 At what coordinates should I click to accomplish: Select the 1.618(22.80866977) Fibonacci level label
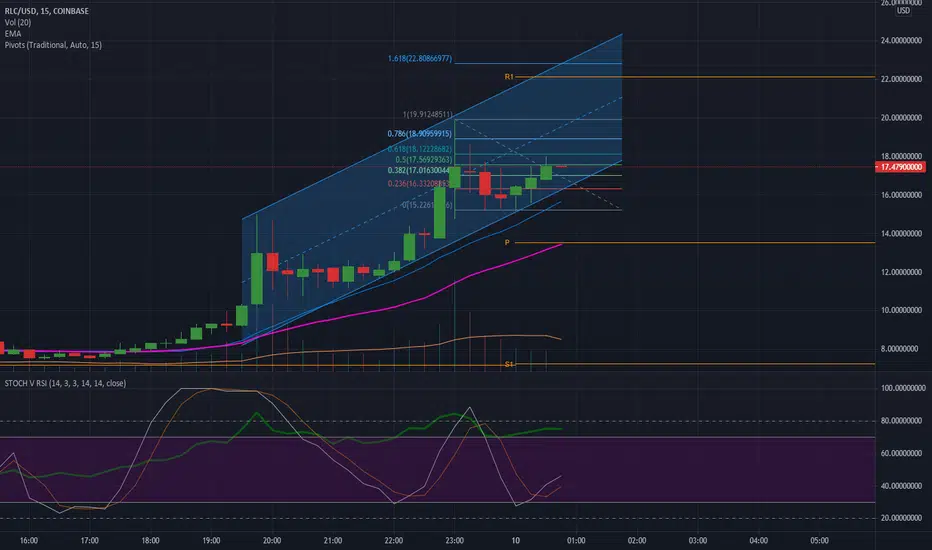[420, 58]
